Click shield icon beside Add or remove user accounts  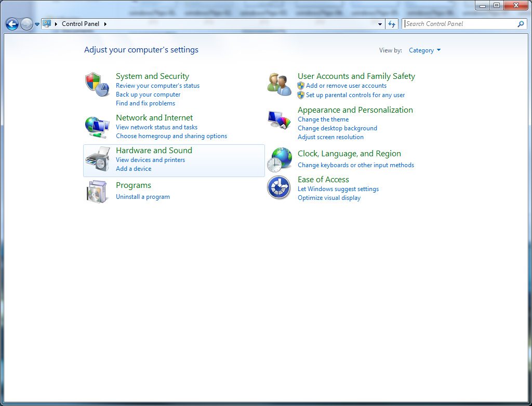tap(301, 86)
